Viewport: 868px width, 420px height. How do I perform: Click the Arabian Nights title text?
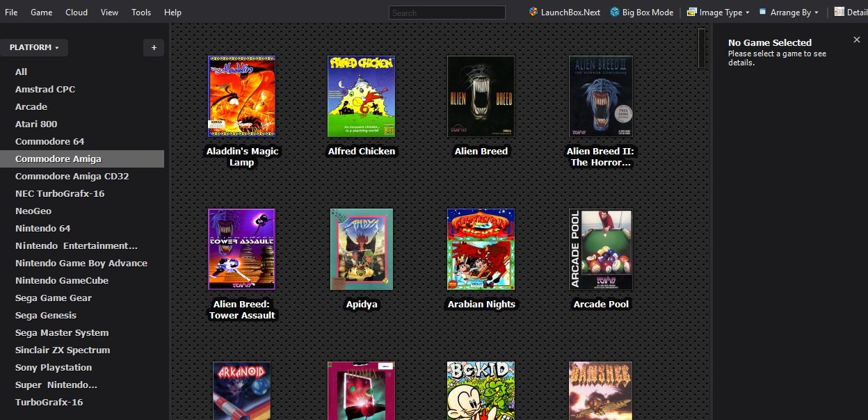pyautogui.click(x=481, y=304)
